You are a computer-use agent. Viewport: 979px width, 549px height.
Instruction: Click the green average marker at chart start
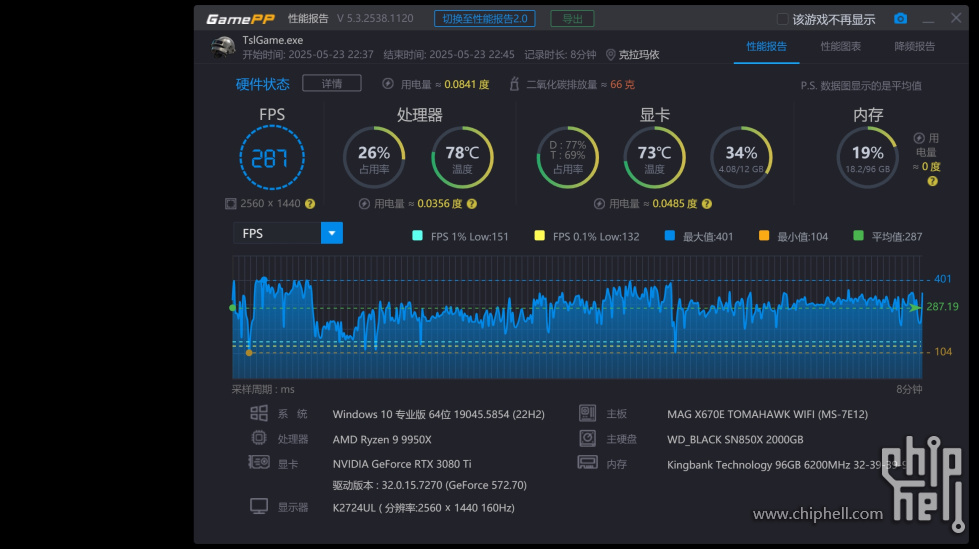click(233, 307)
